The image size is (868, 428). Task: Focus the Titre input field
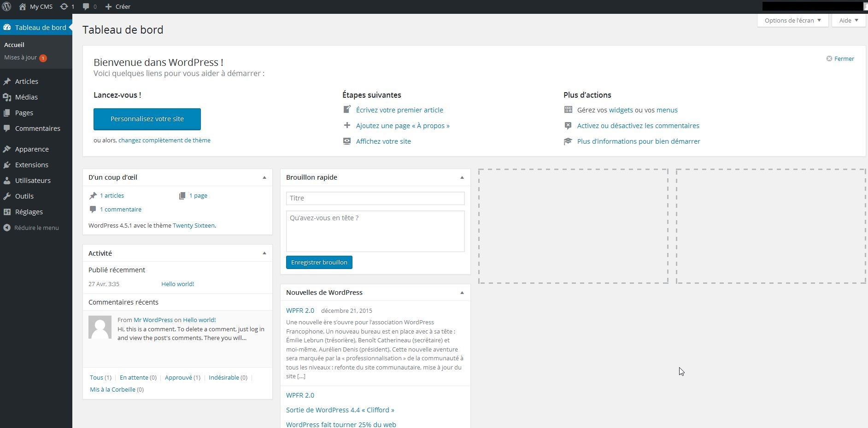click(375, 198)
